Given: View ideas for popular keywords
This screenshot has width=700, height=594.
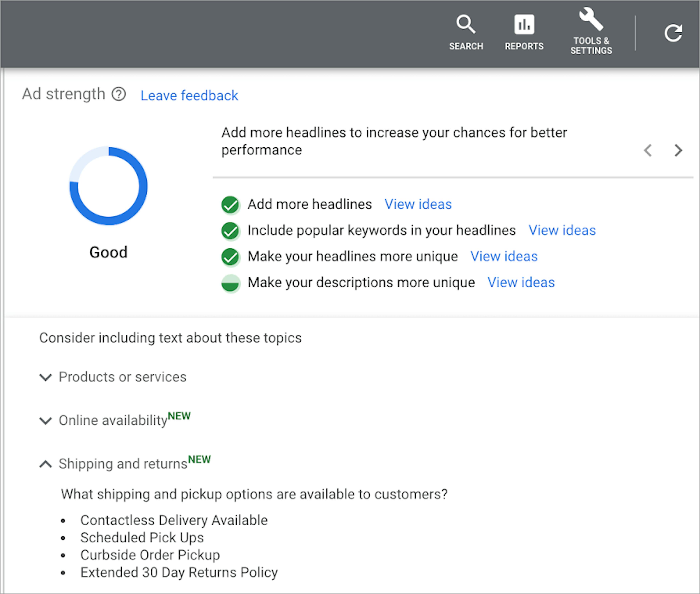Looking at the screenshot, I should [x=562, y=230].
